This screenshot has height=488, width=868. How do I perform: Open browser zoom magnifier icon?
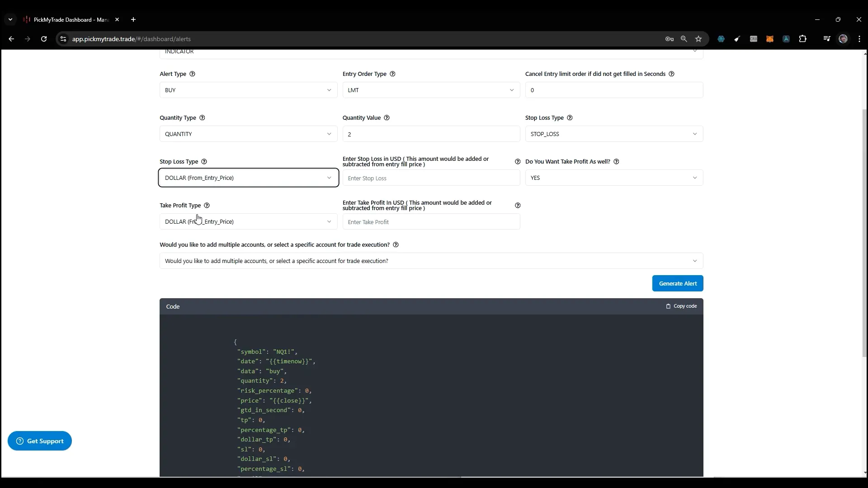[x=684, y=39]
